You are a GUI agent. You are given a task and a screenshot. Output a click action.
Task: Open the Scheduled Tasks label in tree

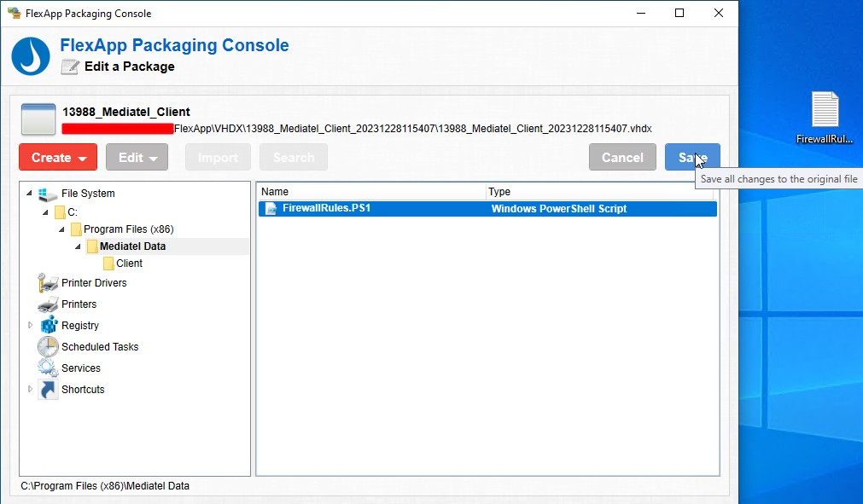pyautogui.click(x=100, y=347)
